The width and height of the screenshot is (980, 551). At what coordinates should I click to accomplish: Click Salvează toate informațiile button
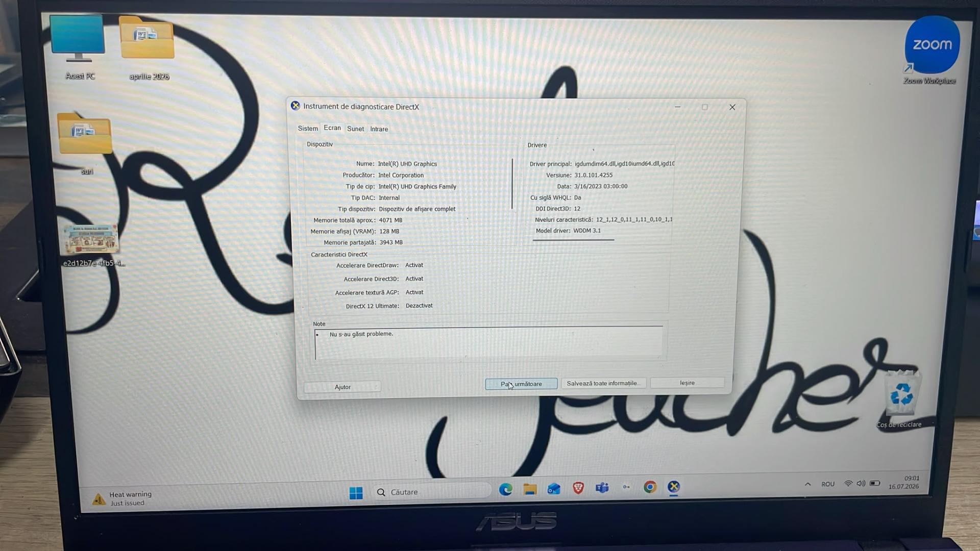point(603,383)
